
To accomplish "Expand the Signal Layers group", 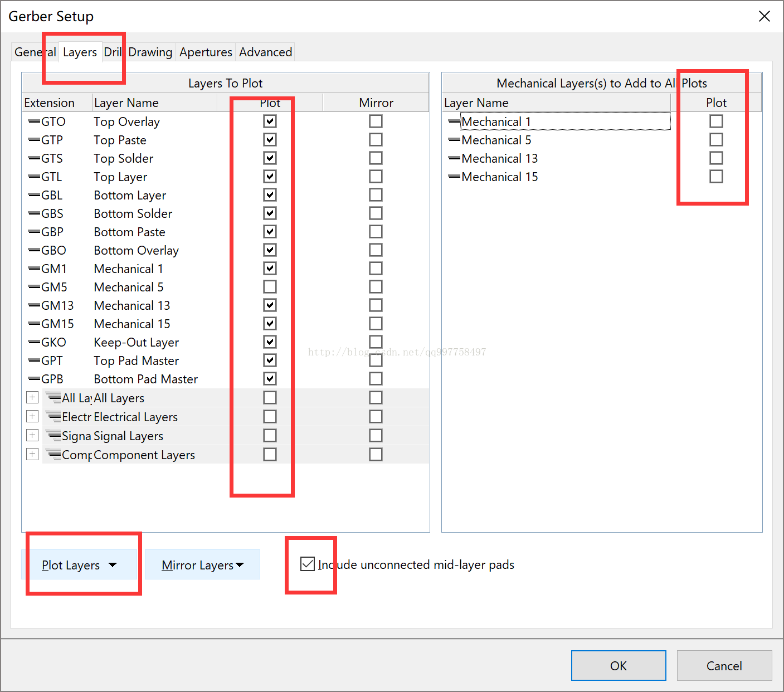I will click(32, 435).
